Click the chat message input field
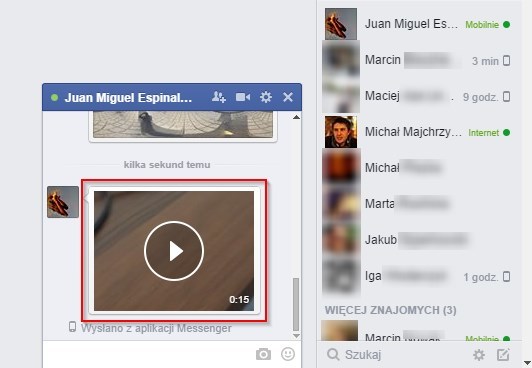 149,354
